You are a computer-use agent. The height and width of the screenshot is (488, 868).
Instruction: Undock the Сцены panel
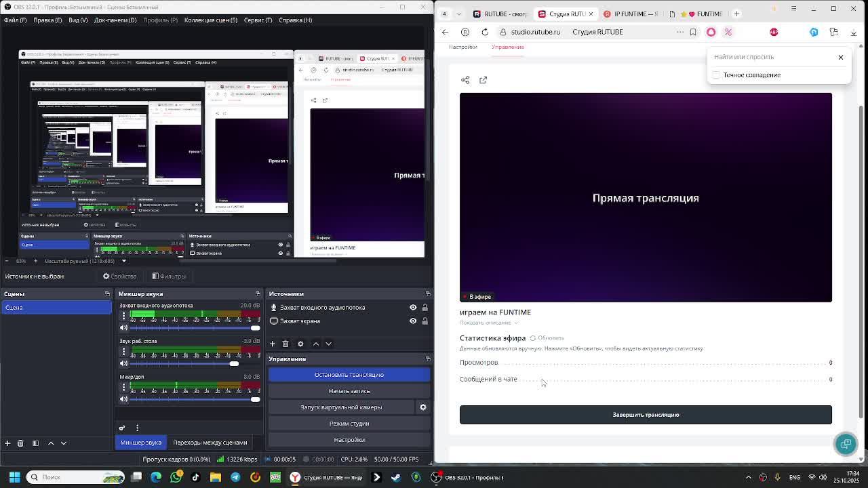tap(107, 294)
